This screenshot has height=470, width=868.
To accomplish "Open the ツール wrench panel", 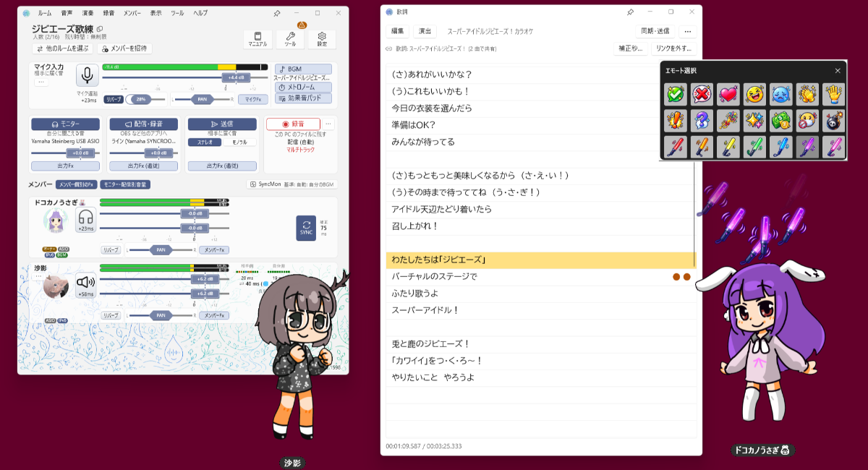I will coord(290,39).
